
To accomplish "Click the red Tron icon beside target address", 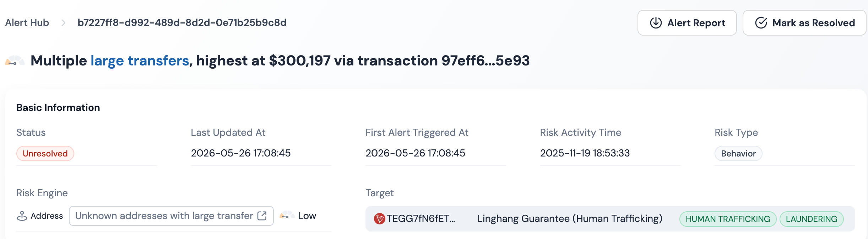I will 379,219.
